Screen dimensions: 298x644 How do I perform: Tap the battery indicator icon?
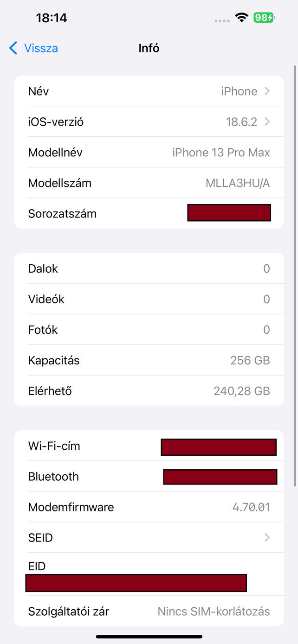click(x=264, y=18)
